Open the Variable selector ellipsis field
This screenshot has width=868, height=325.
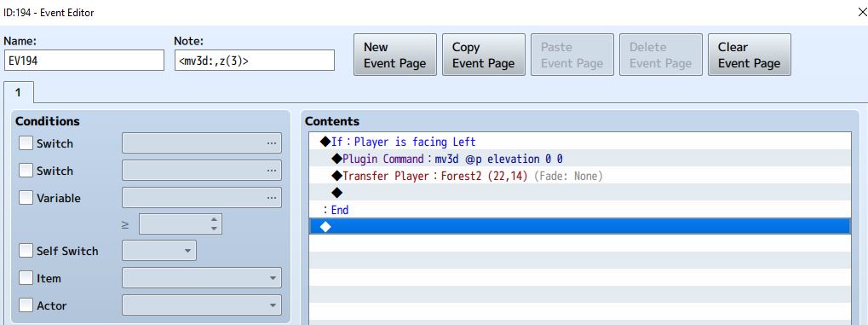(202, 197)
